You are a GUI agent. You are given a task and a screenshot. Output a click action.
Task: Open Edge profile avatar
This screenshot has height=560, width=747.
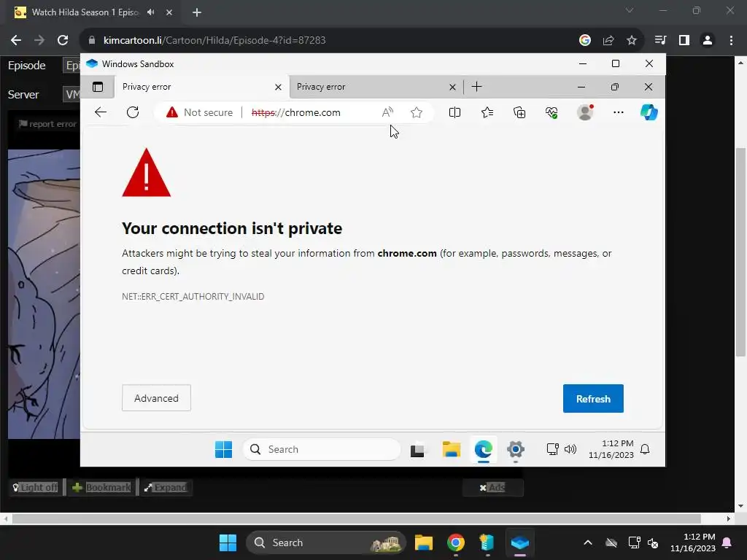(x=585, y=112)
